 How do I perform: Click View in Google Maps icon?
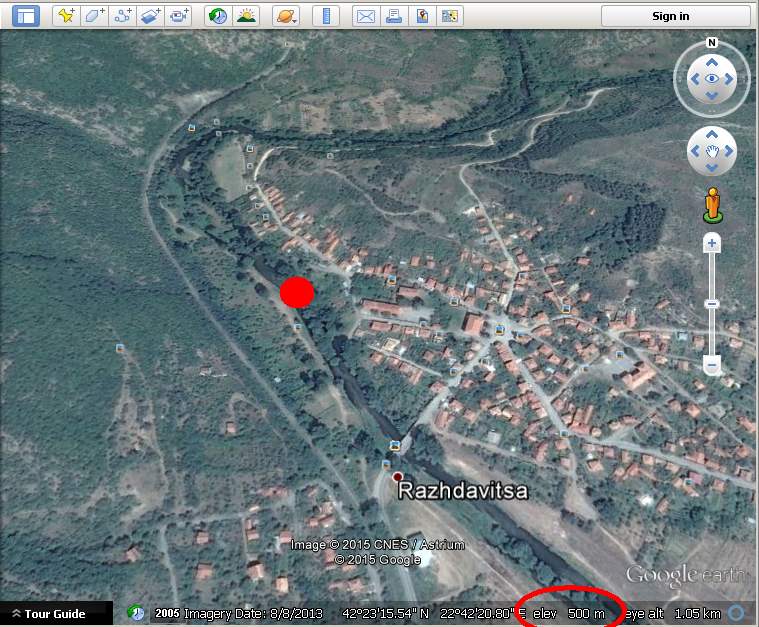pyautogui.click(x=422, y=16)
